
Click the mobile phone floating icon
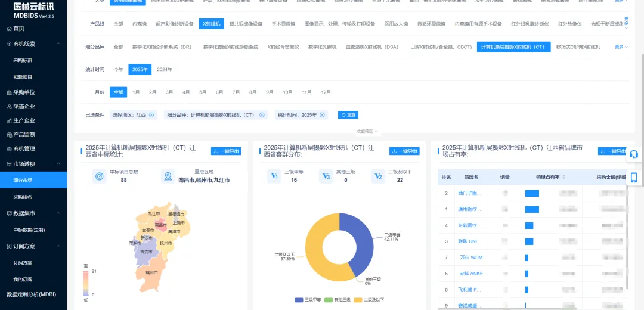pos(634,177)
